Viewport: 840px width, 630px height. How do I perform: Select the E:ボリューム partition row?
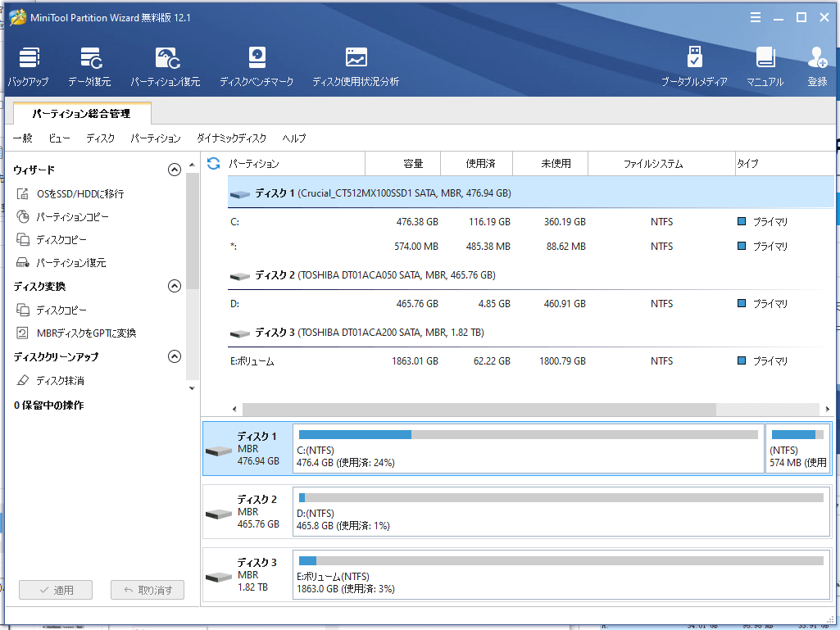530,361
